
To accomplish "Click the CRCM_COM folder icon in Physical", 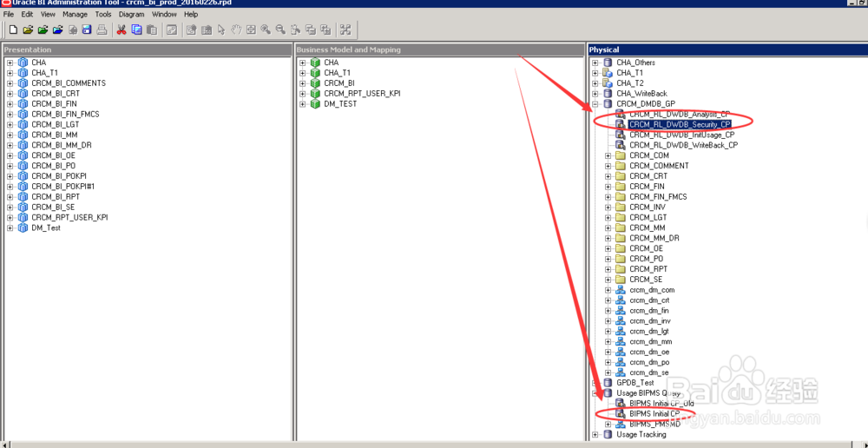I will point(621,155).
